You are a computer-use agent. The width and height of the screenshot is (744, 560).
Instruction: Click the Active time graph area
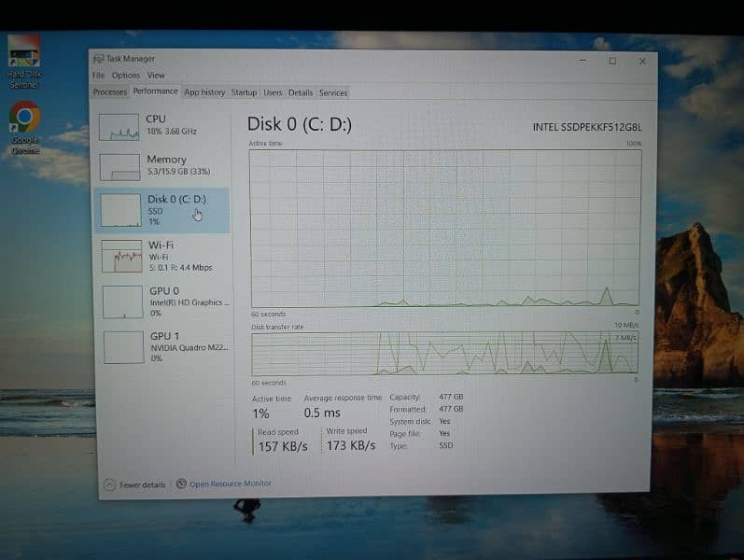[445, 229]
